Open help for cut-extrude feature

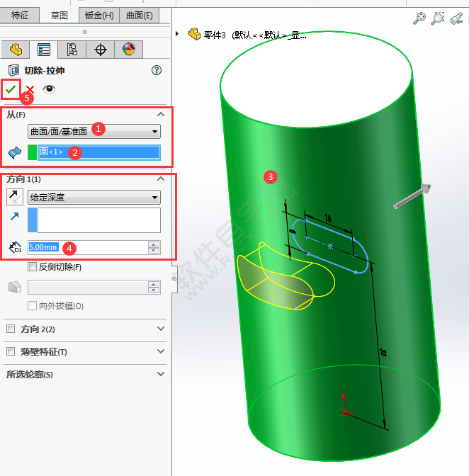pos(157,70)
